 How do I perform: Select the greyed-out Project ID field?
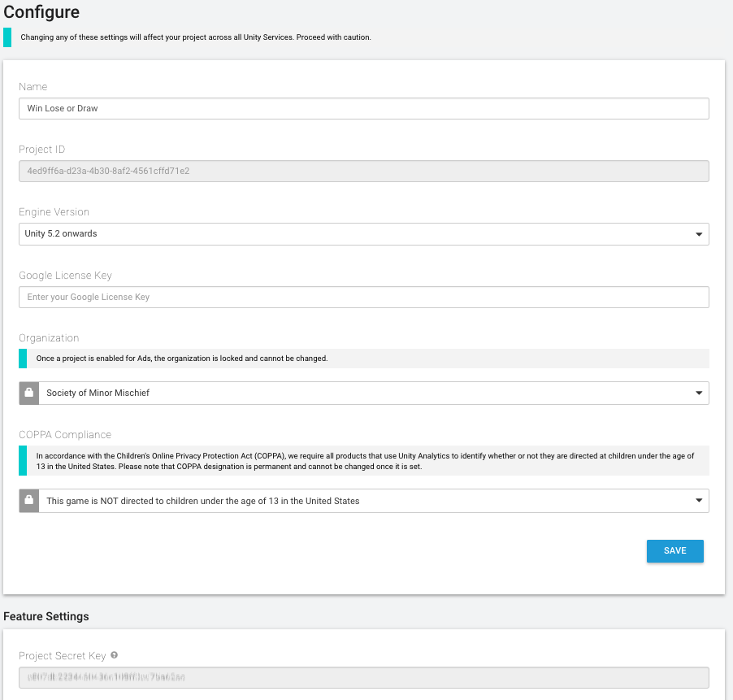click(x=363, y=171)
